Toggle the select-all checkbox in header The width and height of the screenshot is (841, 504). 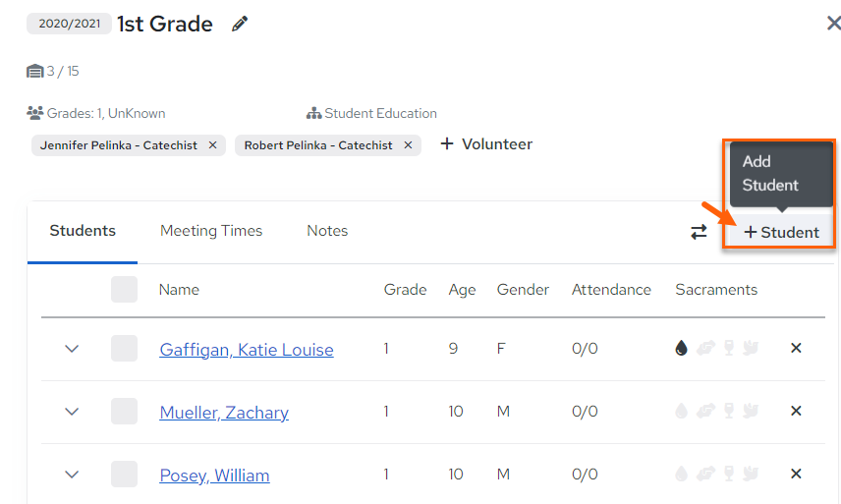click(x=125, y=290)
